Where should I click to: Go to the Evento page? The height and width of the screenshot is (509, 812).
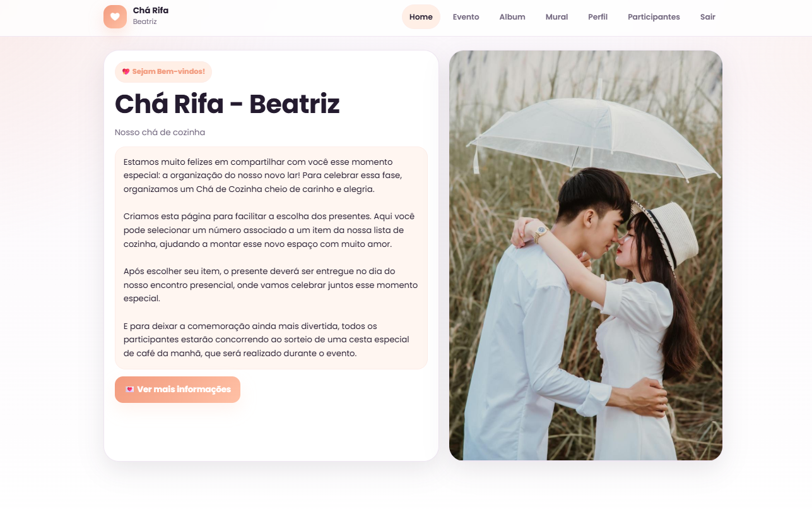(466, 17)
